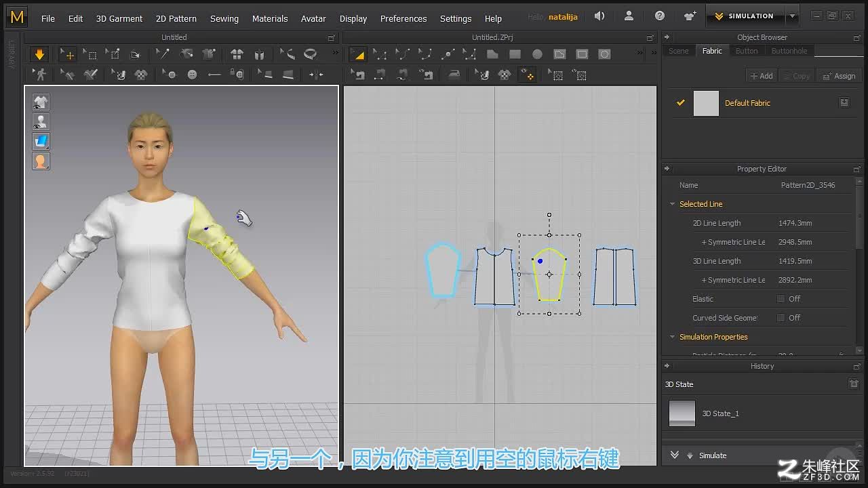Select the Steam iron tool
The image size is (868, 488).
point(454,75)
